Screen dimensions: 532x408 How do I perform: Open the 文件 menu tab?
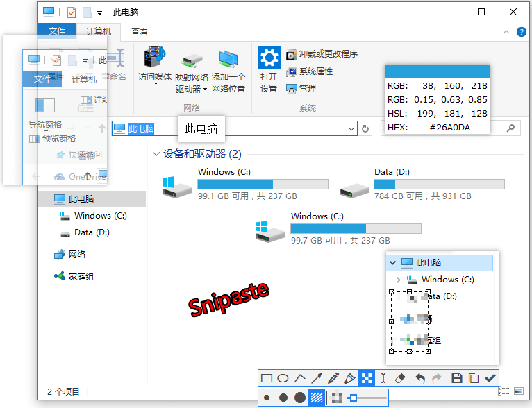57,31
